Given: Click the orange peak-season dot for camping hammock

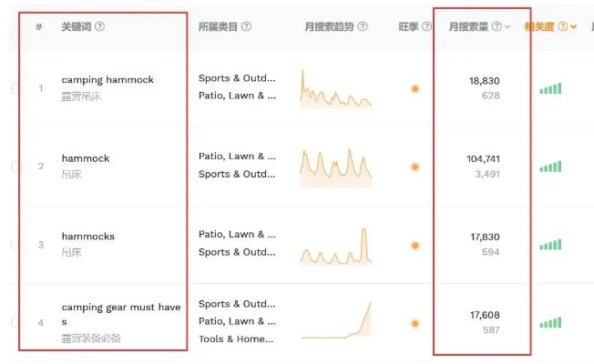Looking at the screenshot, I should tap(415, 88).
